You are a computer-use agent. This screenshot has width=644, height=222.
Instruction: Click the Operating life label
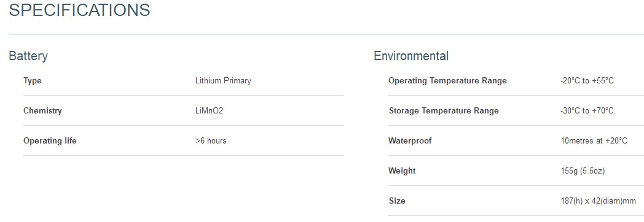50,141
